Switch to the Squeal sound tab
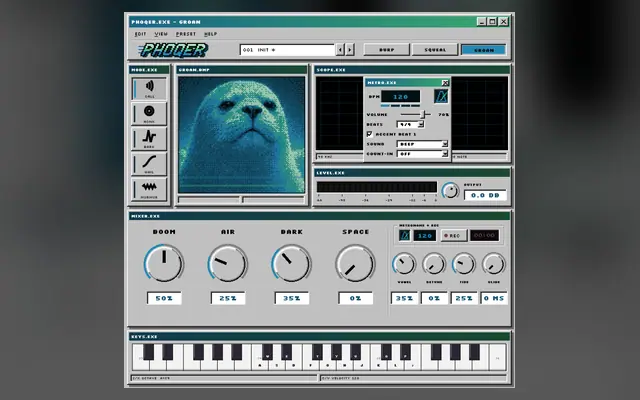640x400 pixels. [x=435, y=50]
